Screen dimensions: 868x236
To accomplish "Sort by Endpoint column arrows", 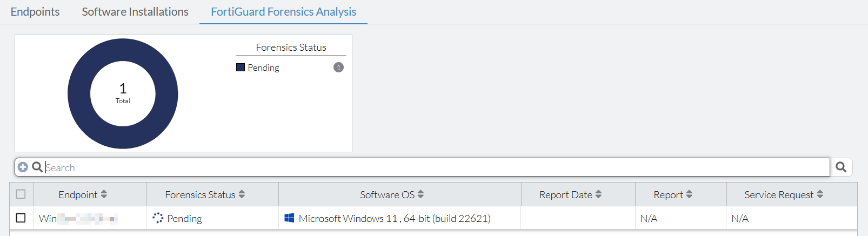I will coord(104,194).
